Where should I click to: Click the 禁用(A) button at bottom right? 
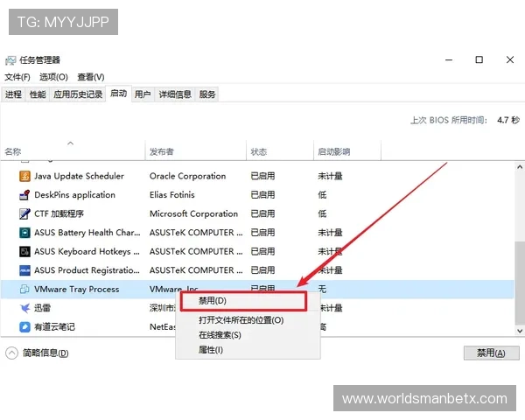tap(491, 353)
